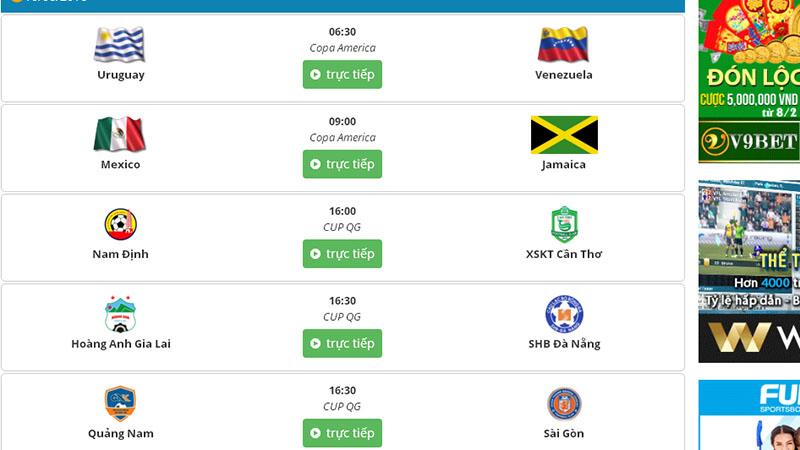Start Hoàng Anh Gia Lai live stream
This screenshot has height=450, width=800.
coord(342,343)
